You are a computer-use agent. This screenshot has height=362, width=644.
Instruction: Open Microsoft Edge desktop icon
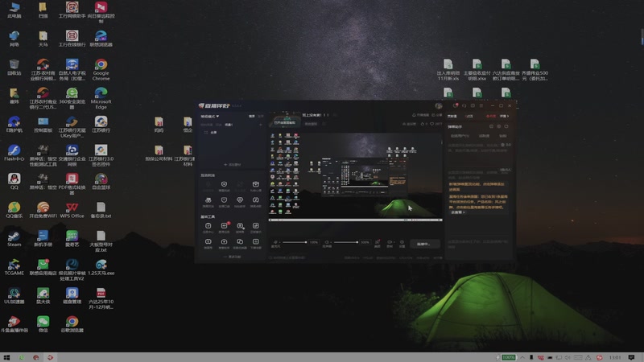point(101,97)
